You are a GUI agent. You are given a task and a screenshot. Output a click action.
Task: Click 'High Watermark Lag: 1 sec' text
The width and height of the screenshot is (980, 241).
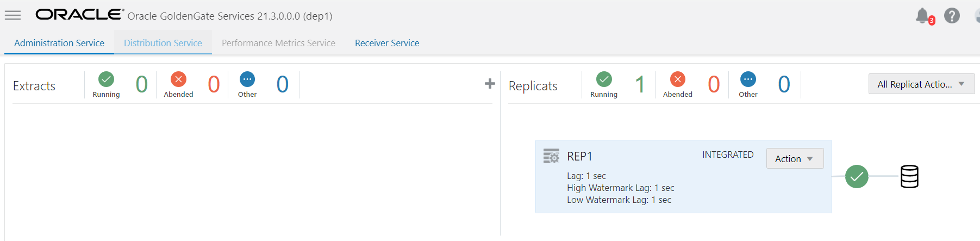click(621, 188)
